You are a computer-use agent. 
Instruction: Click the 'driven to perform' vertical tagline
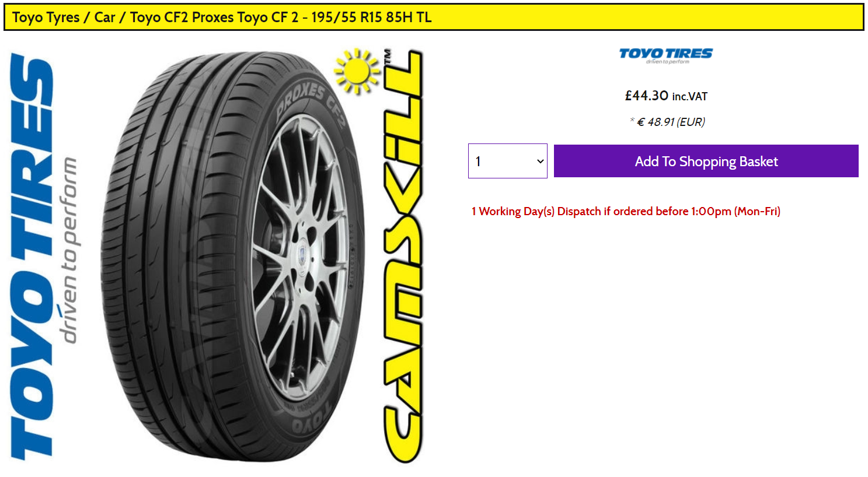pos(69,251)
